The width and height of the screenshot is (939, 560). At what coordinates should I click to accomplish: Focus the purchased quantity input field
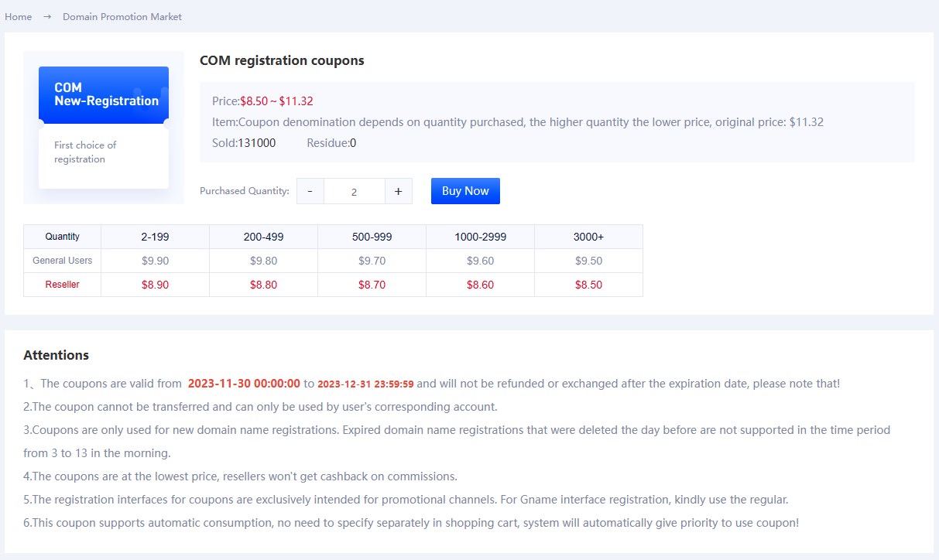pos(354,191)
